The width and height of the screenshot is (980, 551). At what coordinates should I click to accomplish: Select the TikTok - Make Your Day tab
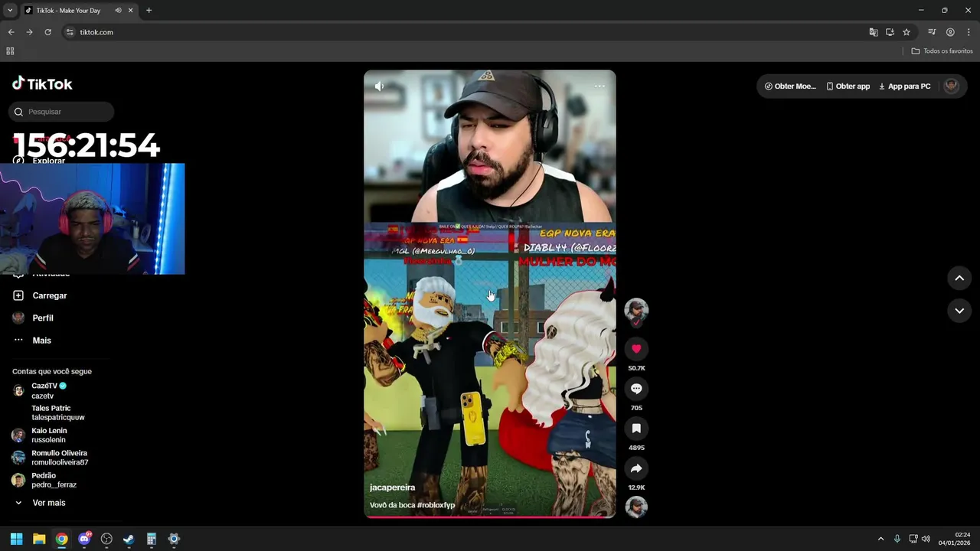[79, 11]
